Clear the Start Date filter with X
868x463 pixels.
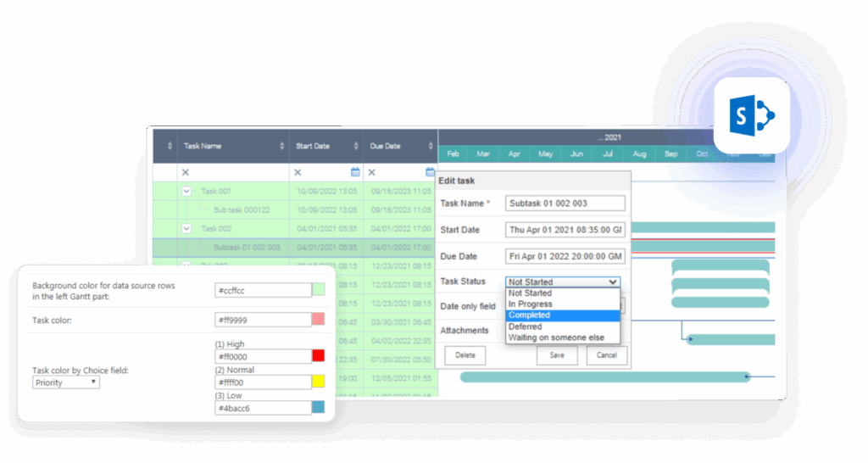(x=298, y=172)
